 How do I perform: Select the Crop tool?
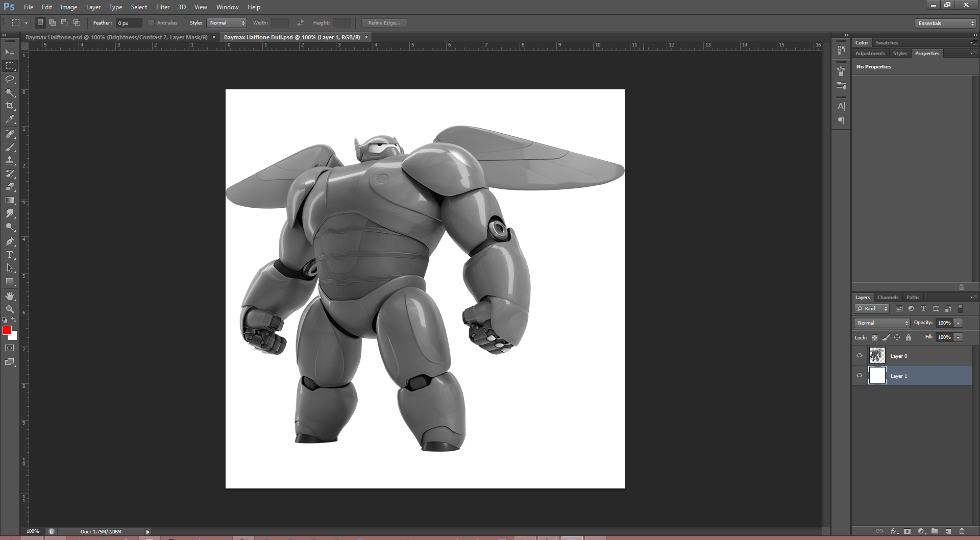[10, 106]
